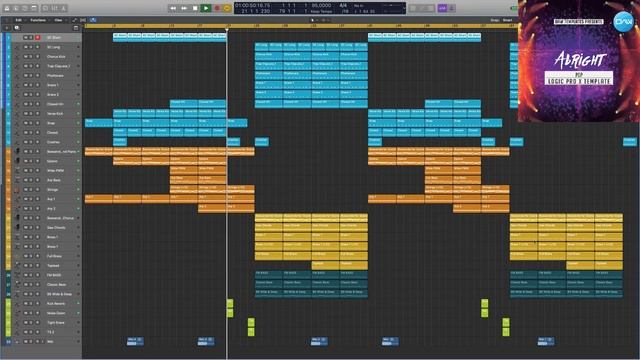
Task: Select the Snare 1 track name
Action: (52, 85)
